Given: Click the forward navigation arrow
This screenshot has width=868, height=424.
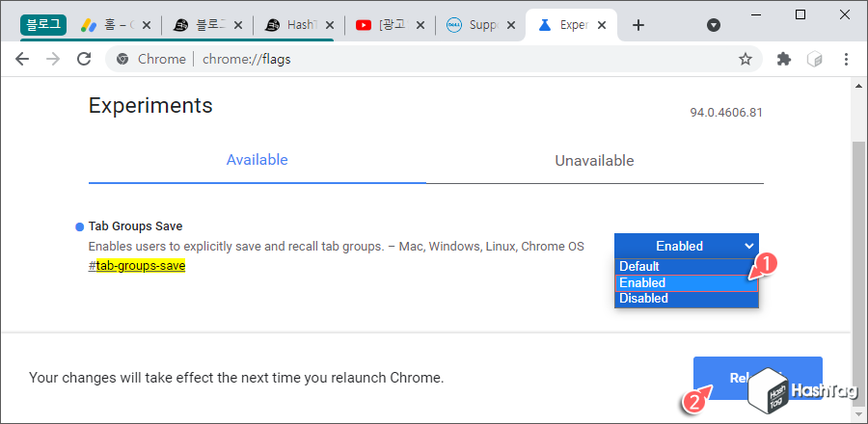Looking at the screenshot, I should [x=53, y=59].
